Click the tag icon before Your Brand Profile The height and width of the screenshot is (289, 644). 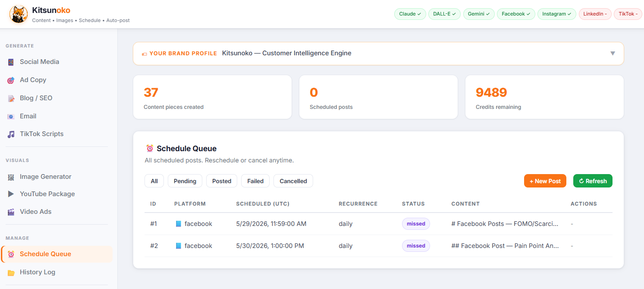coord(145,54)
